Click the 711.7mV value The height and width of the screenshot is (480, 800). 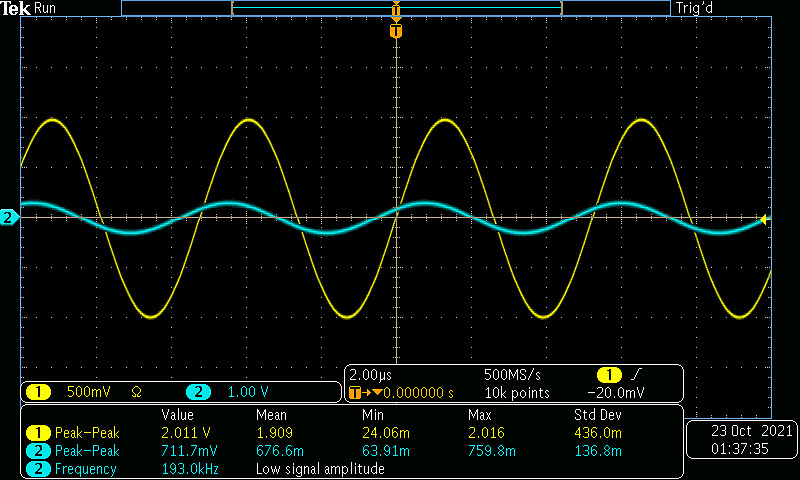coord(189,451)
